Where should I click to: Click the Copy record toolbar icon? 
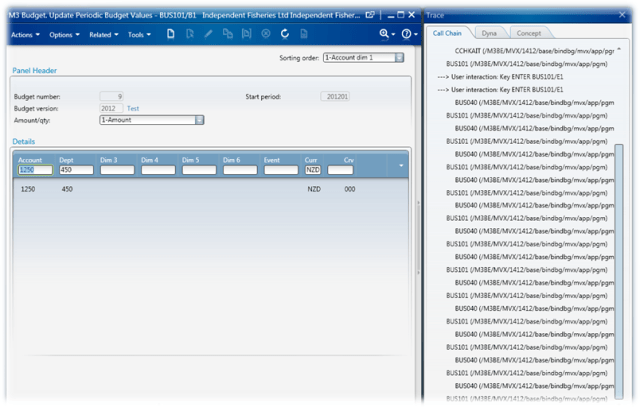(x=228, y=34)
